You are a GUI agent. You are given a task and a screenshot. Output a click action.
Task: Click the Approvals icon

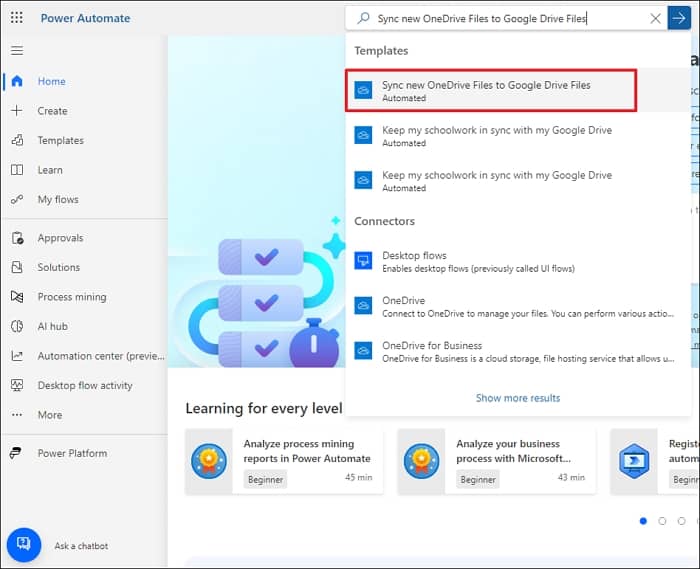(17, 238)
